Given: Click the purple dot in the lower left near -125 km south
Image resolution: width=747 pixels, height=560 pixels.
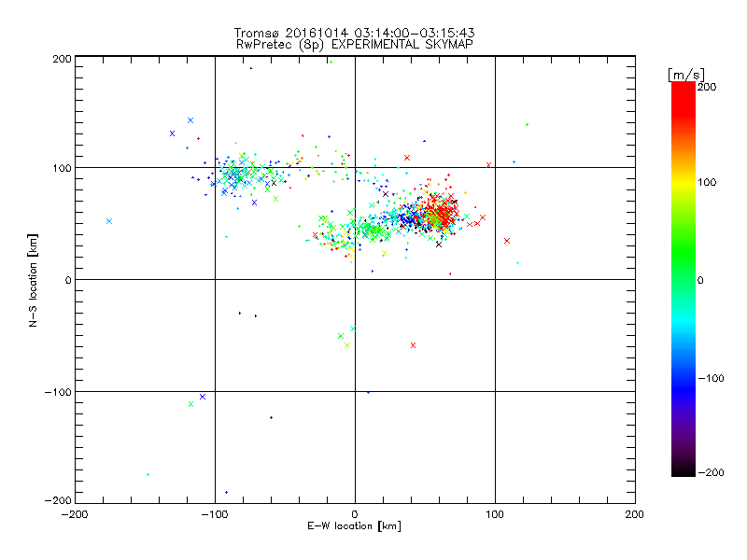Looking at the screenshot, I should (271, 417).
